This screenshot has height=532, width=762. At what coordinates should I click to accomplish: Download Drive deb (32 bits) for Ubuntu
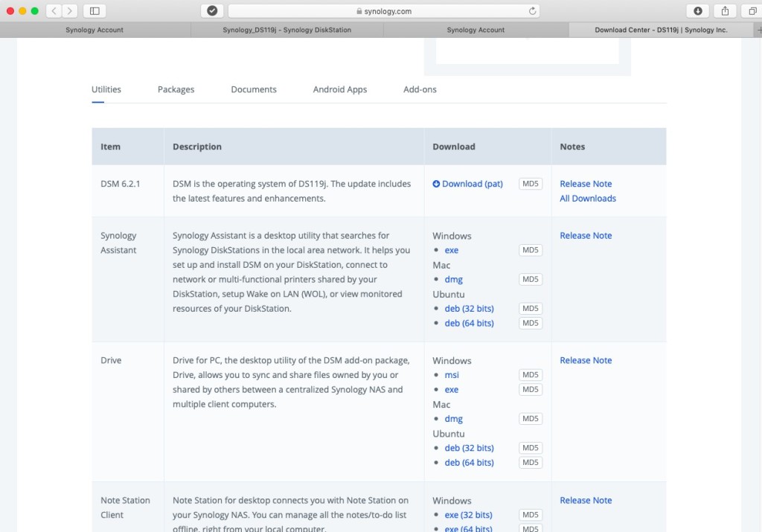(469, 448)
